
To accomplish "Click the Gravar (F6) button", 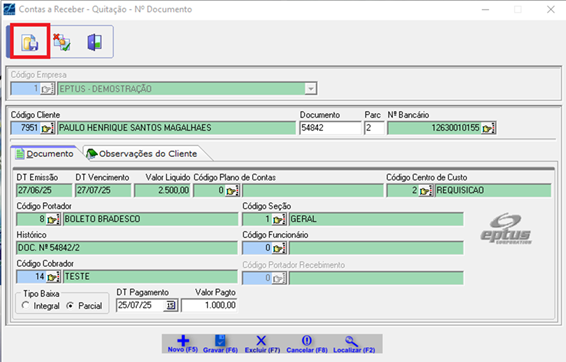I will pos(220,344).
